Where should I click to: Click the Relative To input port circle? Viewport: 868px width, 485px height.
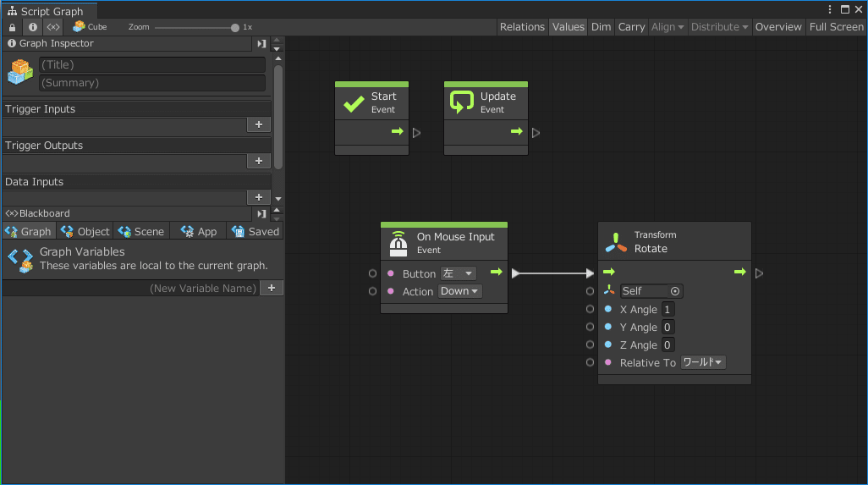coord(591,362)
